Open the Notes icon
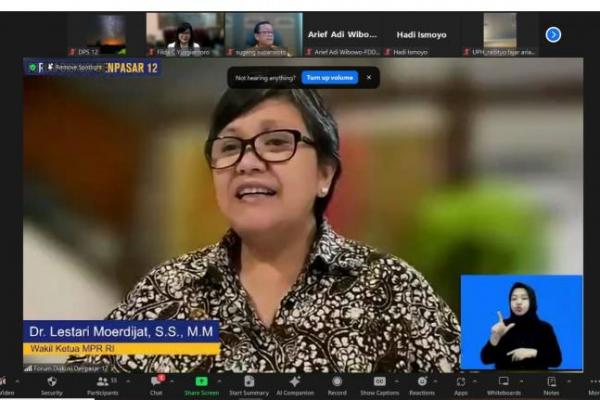Image resolution: width=600 pixels, height=400 pixels. pyautogui.click(x=551, y=382)
